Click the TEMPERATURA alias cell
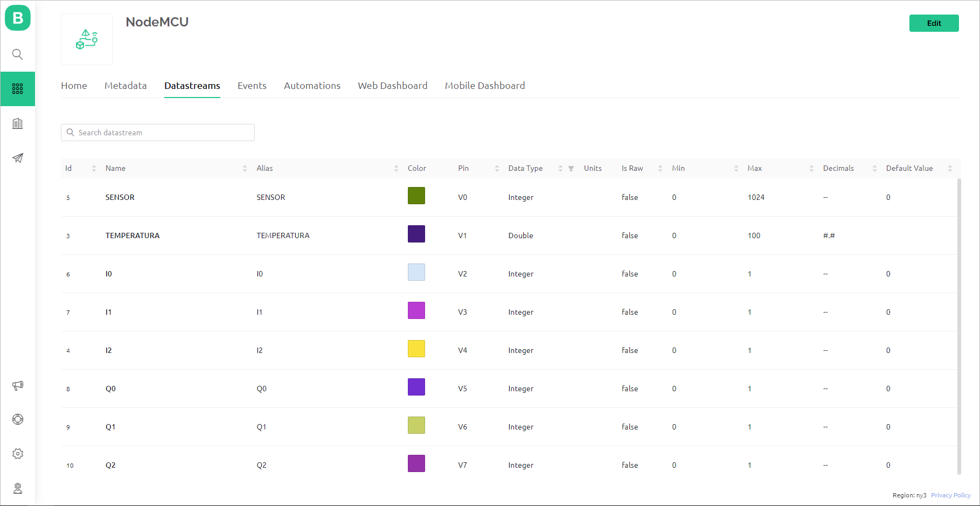The height and width of the screenshot is (506, 980). coord(283,235)
